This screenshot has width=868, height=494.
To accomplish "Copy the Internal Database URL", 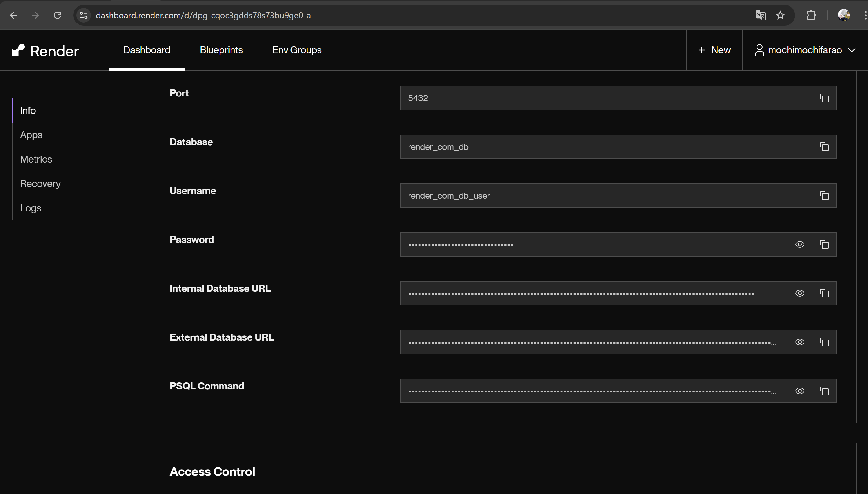I will pos(824,293).
